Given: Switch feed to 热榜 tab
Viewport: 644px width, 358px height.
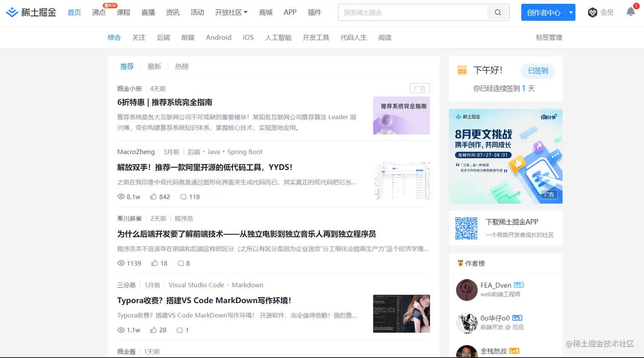Looking at the screenshot, I should point(182,66).
